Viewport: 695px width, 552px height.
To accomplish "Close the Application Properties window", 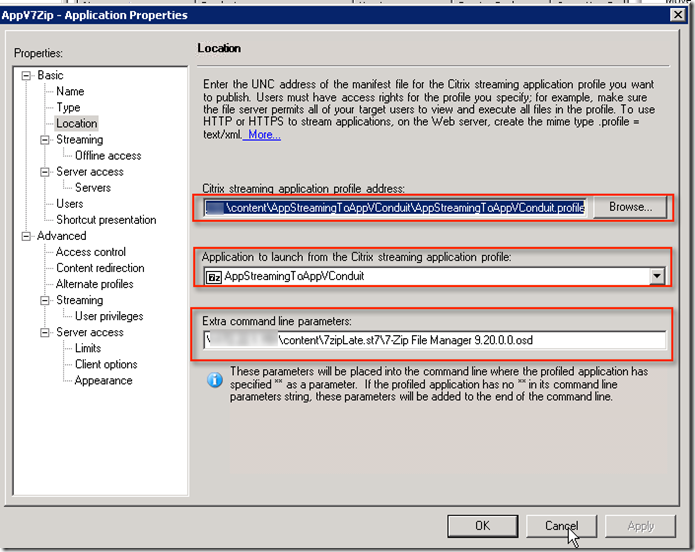I will tap(678, 15).
